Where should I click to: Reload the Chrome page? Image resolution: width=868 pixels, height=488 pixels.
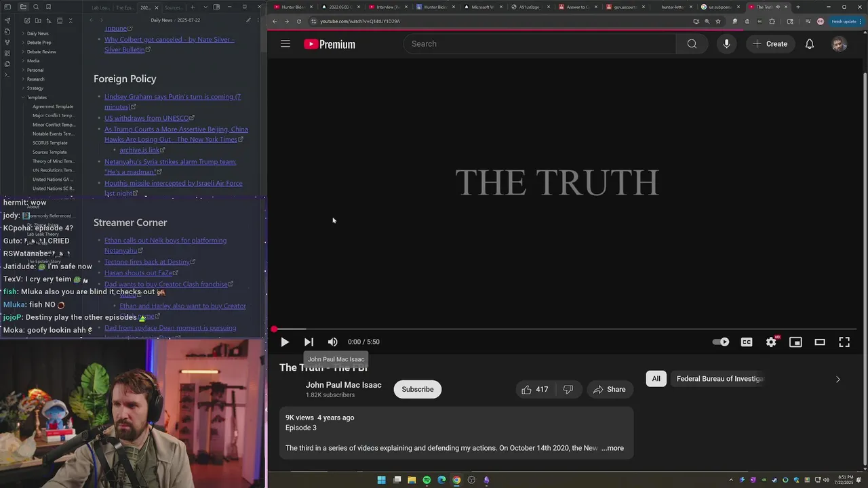click(299, 21)
